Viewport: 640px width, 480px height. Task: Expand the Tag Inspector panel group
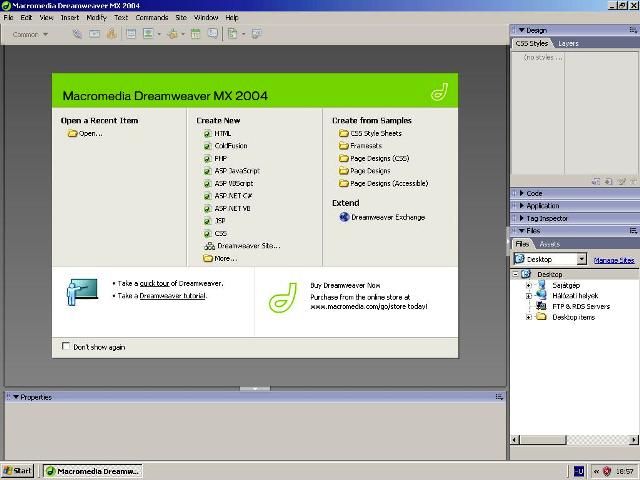[521, 218]
